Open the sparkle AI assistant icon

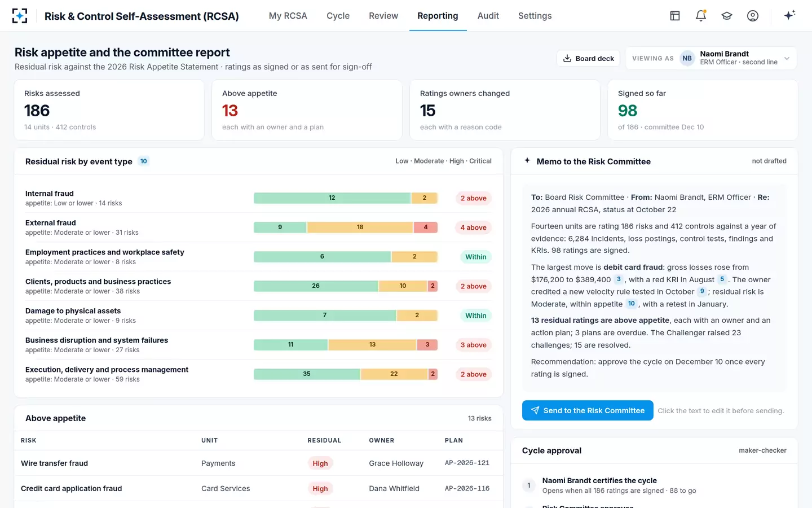point(789,15)
